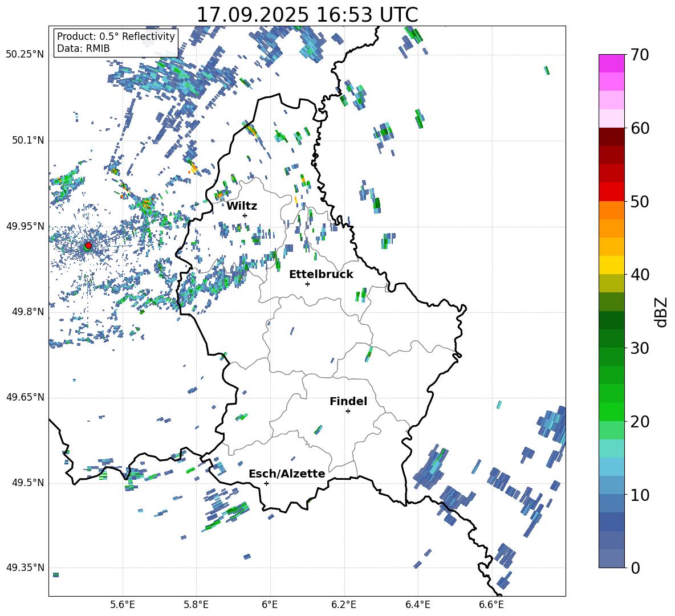Click the 5.6°E longitude label
Image resolution: width=675 pixels, height=616 pixels.
123,605
